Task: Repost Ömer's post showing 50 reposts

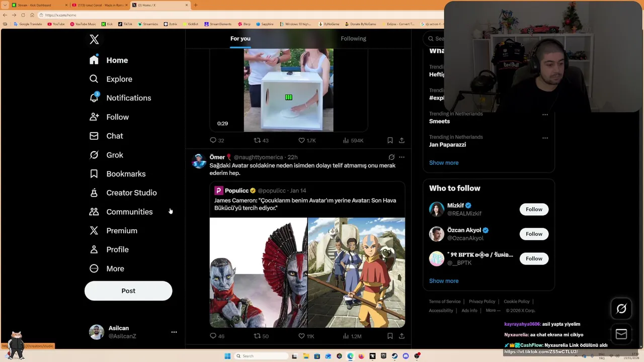Action: click(261, 336)
